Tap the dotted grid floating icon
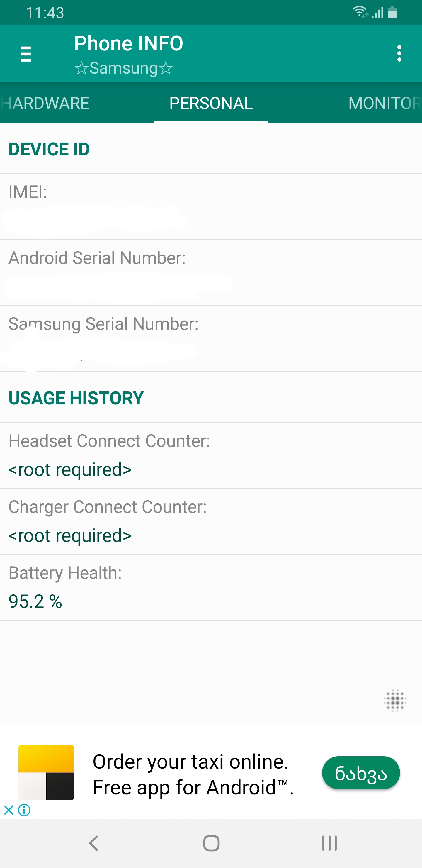 click(395, 701)
